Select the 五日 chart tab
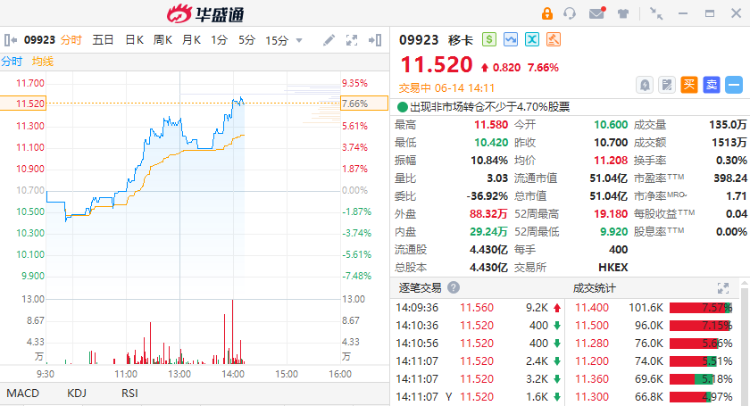The width and height of the screenshot is (750, 406). pyautogui.click(x=103, y=40)
